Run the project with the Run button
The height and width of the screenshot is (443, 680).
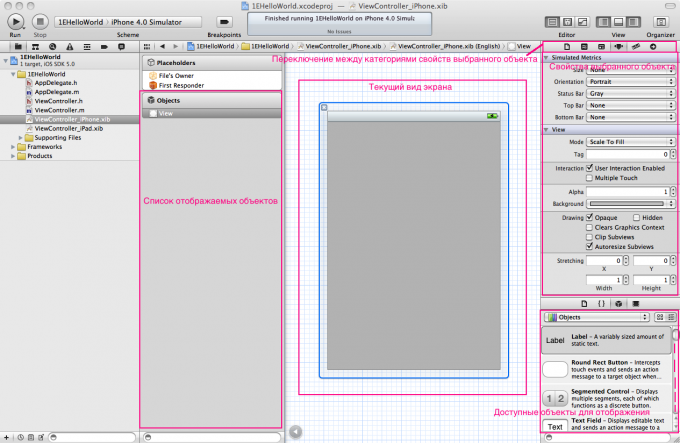[16, 21]
